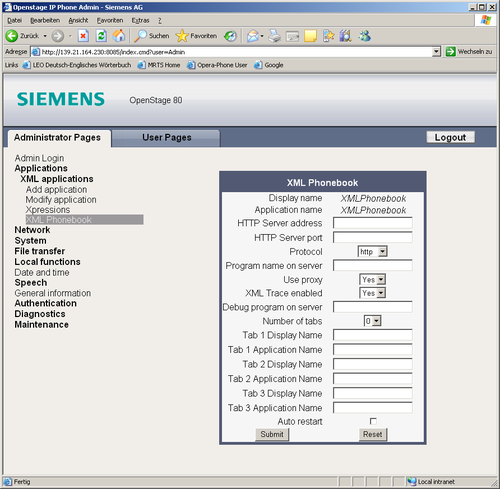Click the Refresh page icon
Image resolution: width=500 pixels, height=489 pixels.
coord(101,36)
